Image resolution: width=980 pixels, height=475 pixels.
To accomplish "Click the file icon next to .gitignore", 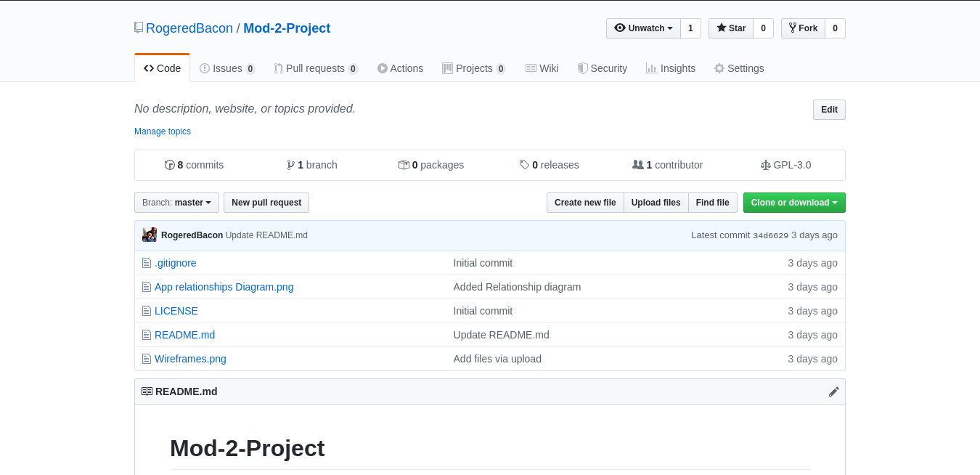I will click(x=147, y=262).
